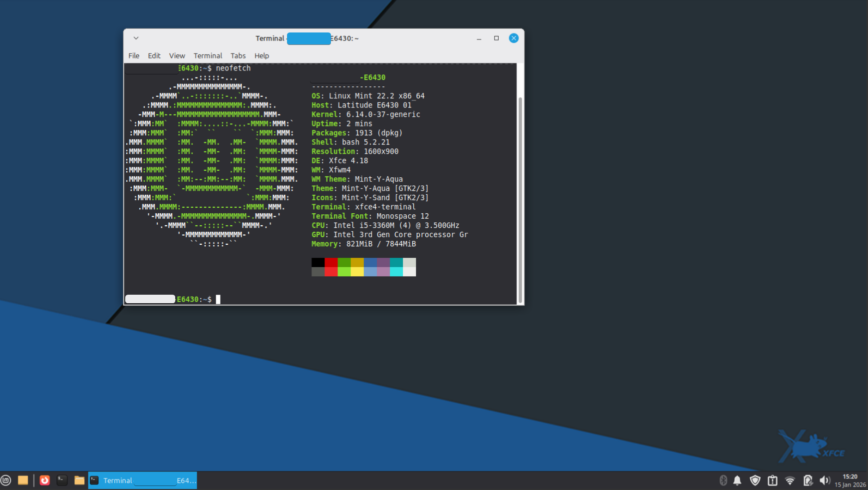
Task: Open the File menu
Action: [134, 56]
